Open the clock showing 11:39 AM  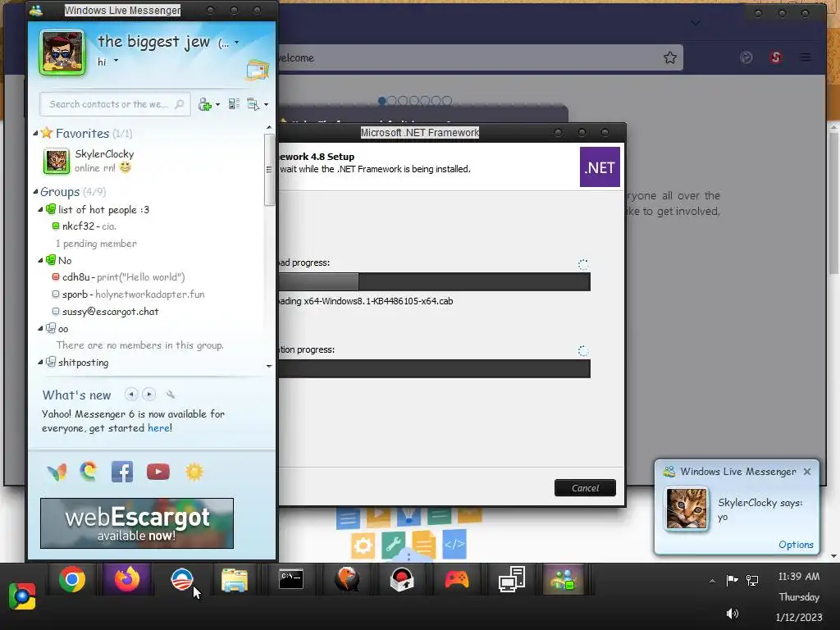[x=798, y=577]
